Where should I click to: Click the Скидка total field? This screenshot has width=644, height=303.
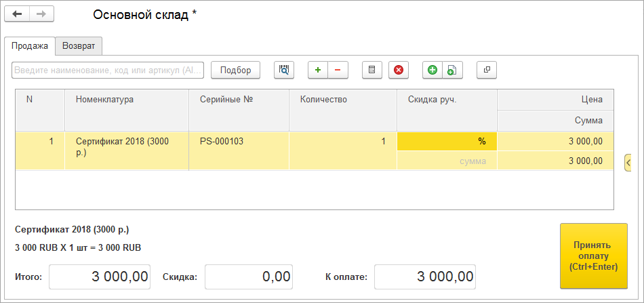click(249, 277)
